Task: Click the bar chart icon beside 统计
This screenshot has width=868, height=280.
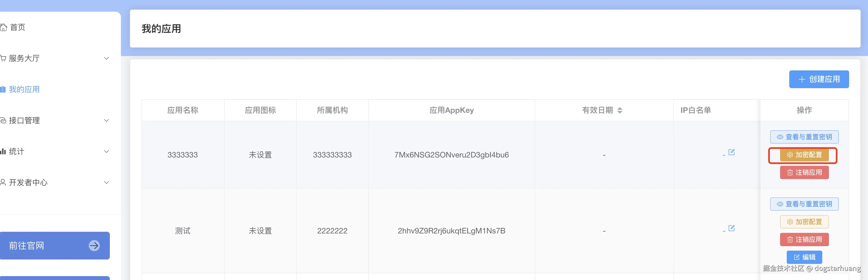Action: 3,151
